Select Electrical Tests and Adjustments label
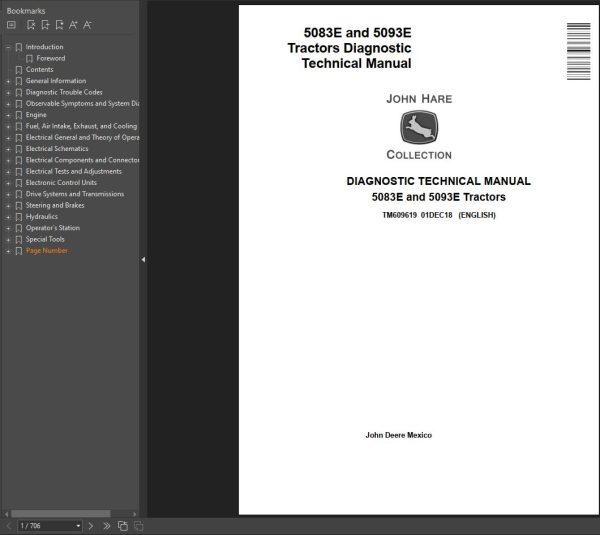 pos(73,171)
